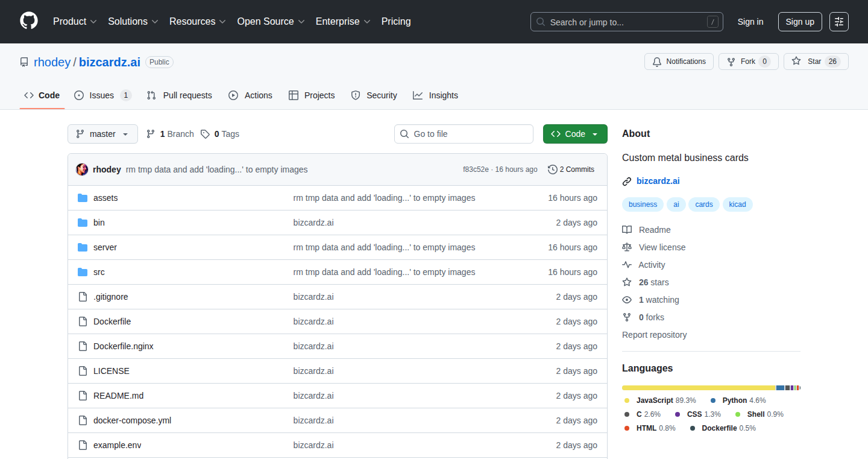Open the Dockerfile file name
The width and height of the screenshot is (868, 459).
point(112,321)
